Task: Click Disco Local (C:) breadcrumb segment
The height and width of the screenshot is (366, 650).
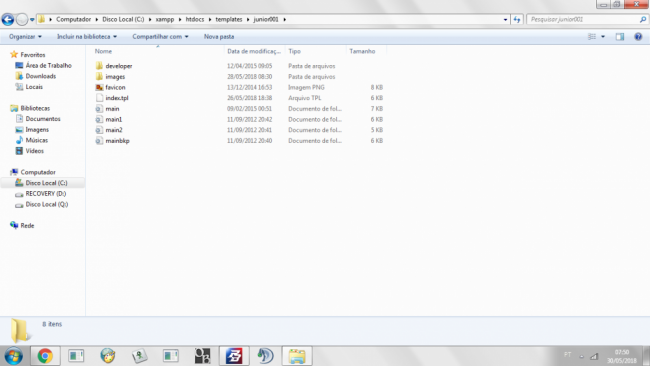Action: pyautogui.click(x=123, y=19)
